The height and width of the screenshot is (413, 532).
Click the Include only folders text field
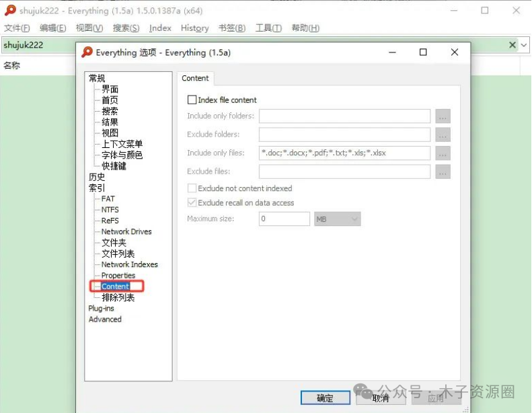(344, 116)
